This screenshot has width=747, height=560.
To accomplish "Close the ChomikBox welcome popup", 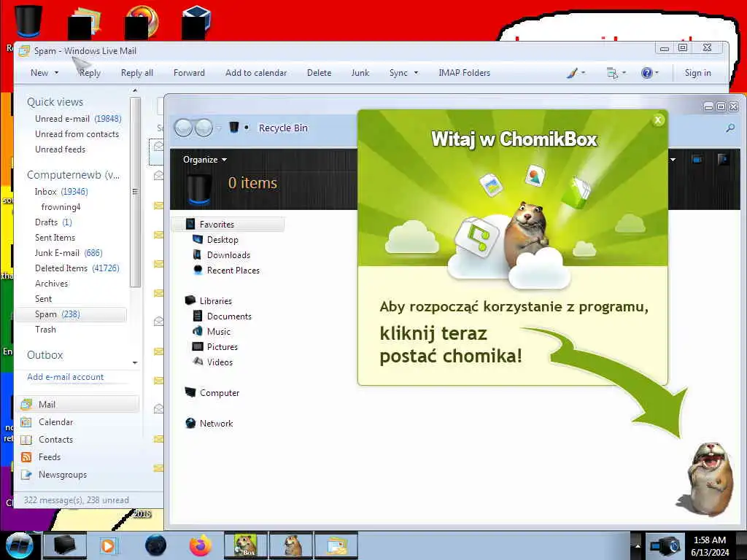I will pos(658,120).
